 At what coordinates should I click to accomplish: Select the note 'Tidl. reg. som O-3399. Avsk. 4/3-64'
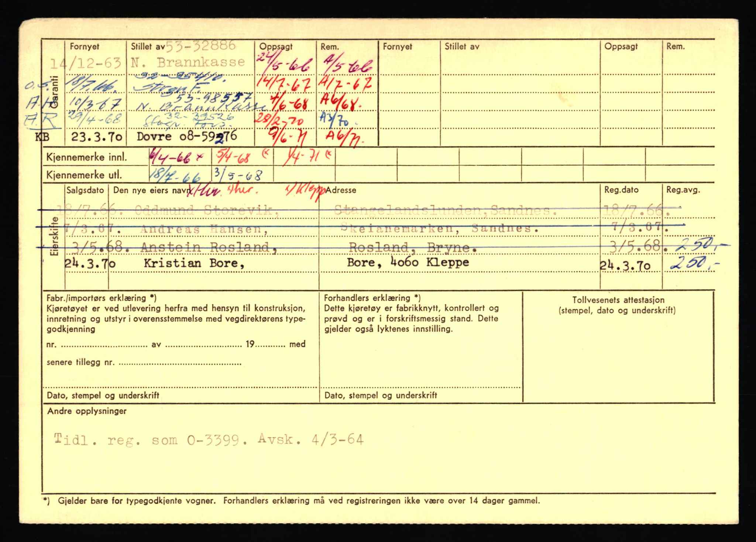[x=209, y=439]
